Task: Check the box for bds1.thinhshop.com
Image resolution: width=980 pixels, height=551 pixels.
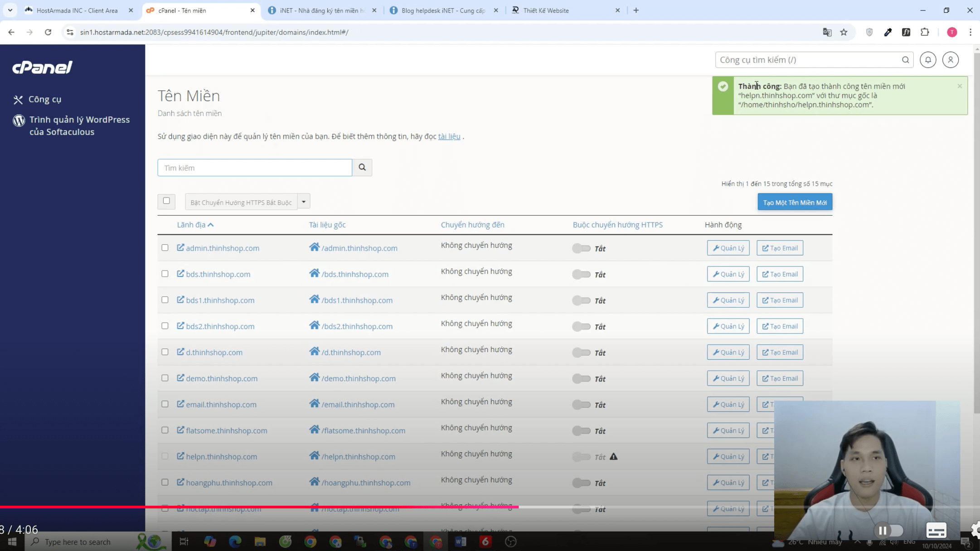Action: (x=165, y=300)
